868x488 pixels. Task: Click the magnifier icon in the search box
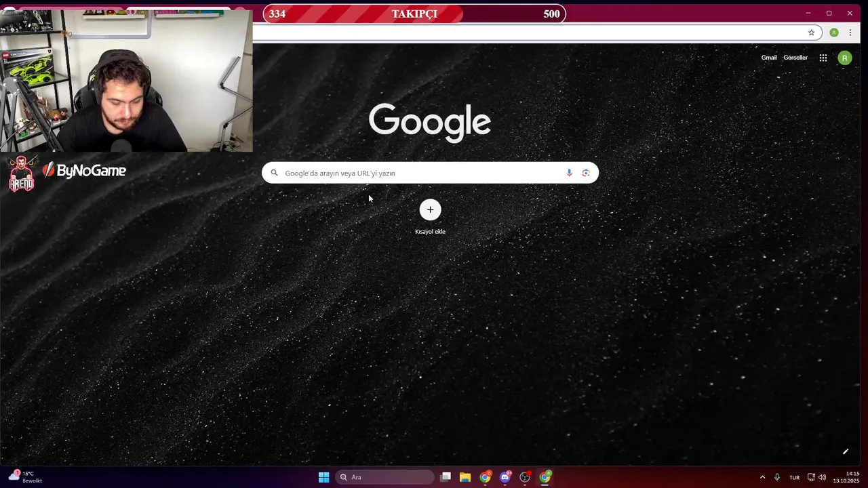pyautogui.click(x=274, y=173)
